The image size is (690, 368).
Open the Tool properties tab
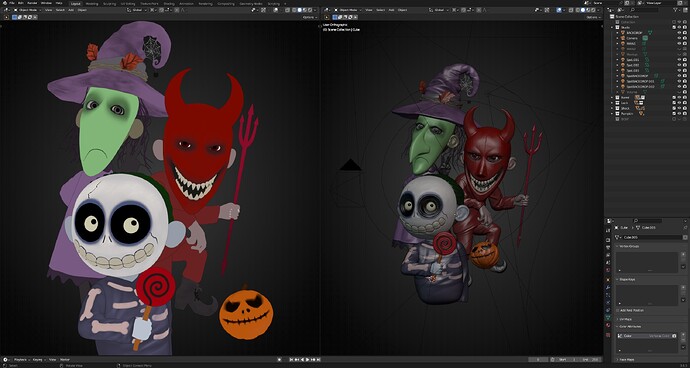click(608, 231)
